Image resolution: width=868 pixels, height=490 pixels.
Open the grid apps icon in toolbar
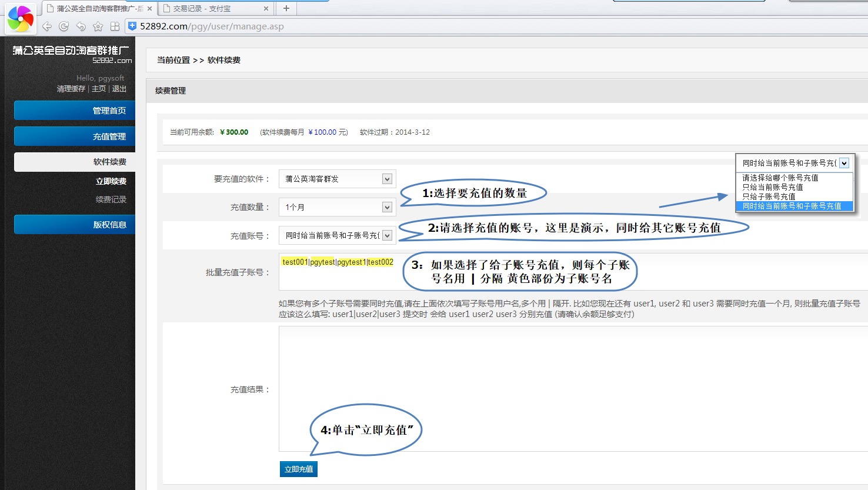(x=115, y=26)
